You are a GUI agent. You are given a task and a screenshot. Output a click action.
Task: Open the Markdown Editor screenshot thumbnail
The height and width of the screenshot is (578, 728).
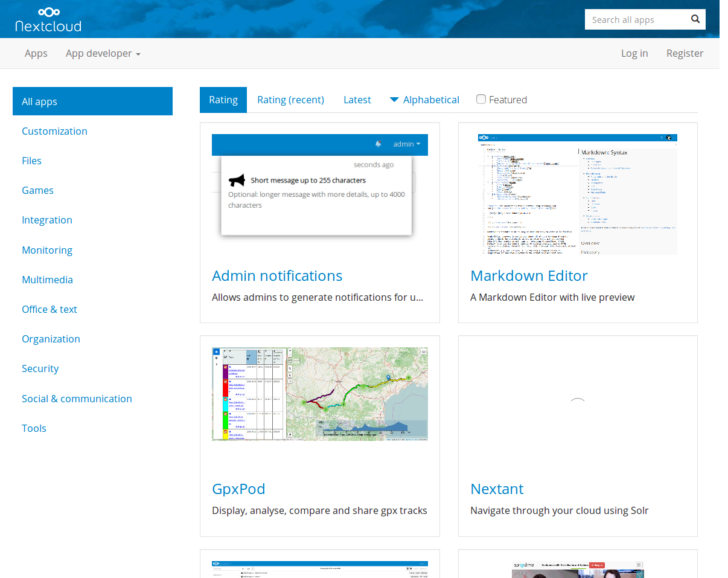(578, 194)
